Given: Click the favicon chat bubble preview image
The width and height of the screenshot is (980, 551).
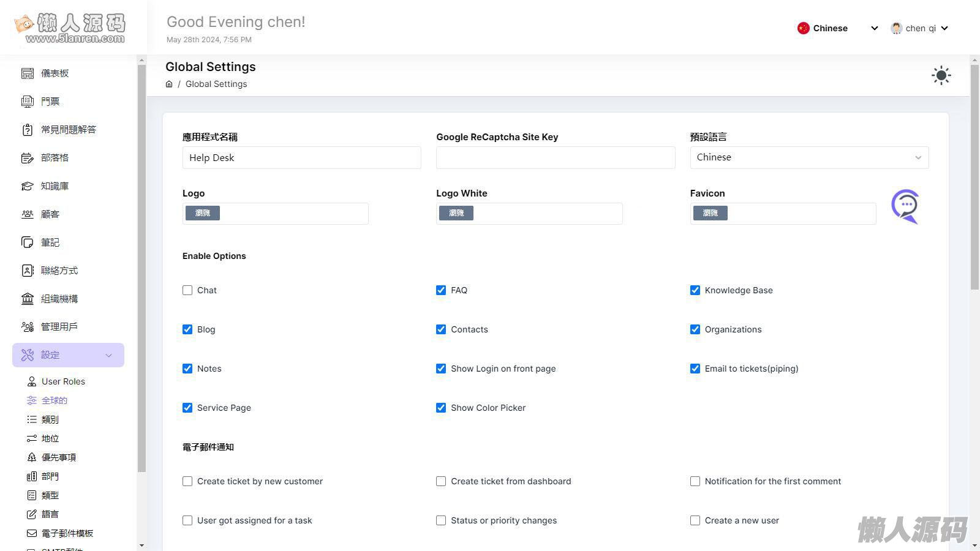Looking at the screenshot, I should click(905, 206).
